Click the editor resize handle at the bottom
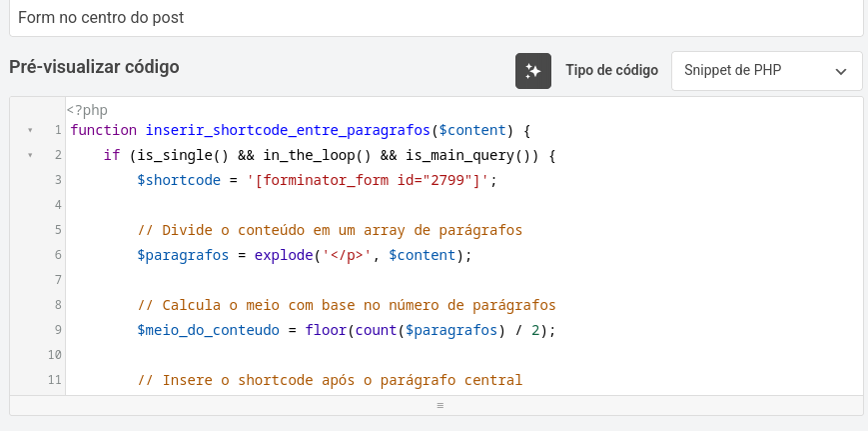This screenshot has width=868, height=431. click(x=440, y=406)
